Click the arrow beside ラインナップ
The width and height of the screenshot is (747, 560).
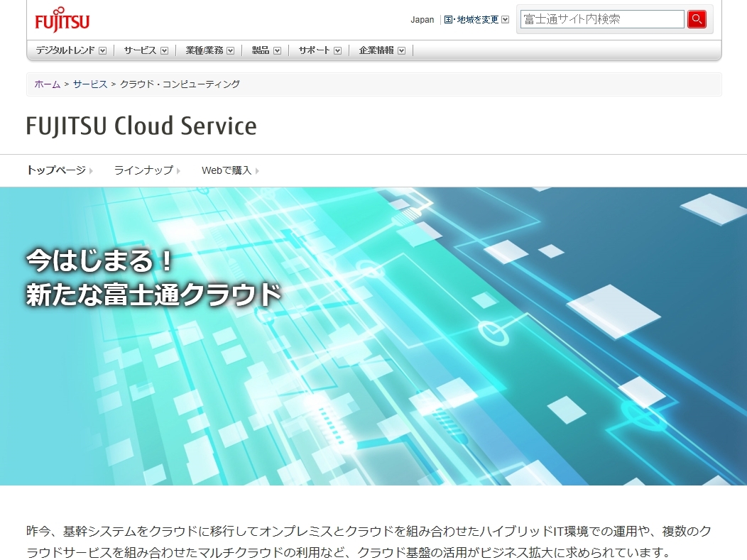pos(178,171)
